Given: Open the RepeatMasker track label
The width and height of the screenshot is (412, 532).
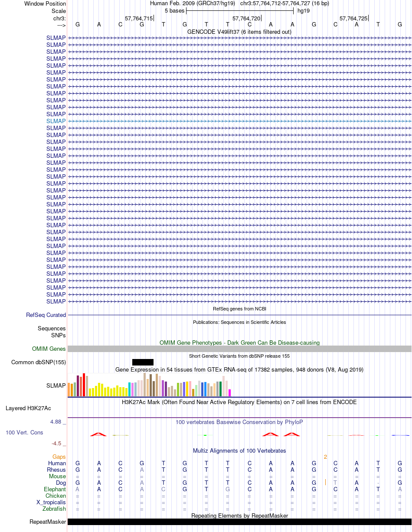Looking at the screenshot, I should click(48, 522).
